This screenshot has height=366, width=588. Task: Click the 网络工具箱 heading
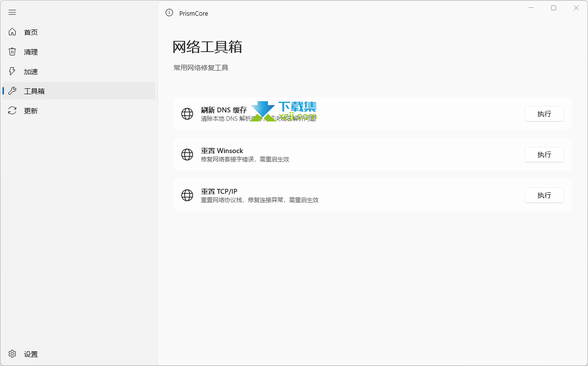(207, 47)
